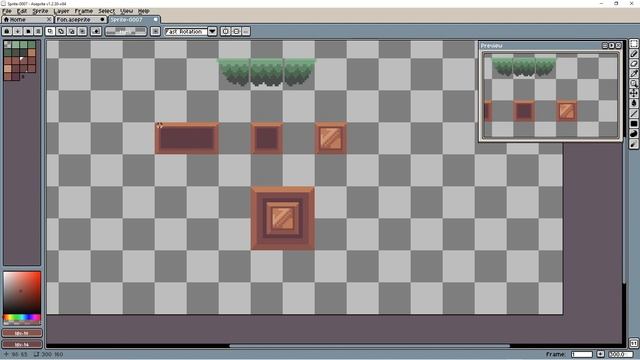Open the Frame menu
The image size is (640, 360).
[84, 11]
